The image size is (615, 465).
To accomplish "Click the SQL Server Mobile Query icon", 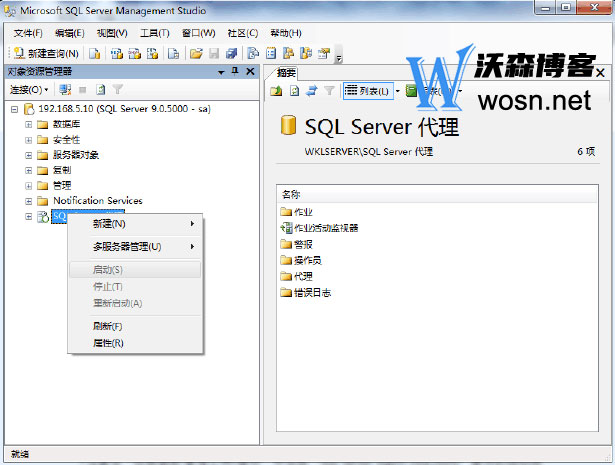I will (173, 53).
